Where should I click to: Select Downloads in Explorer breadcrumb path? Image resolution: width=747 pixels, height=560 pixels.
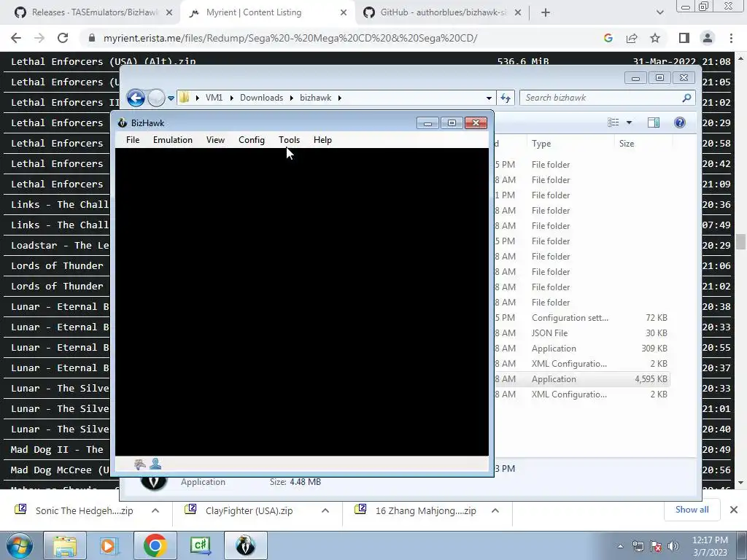[262, 98]
